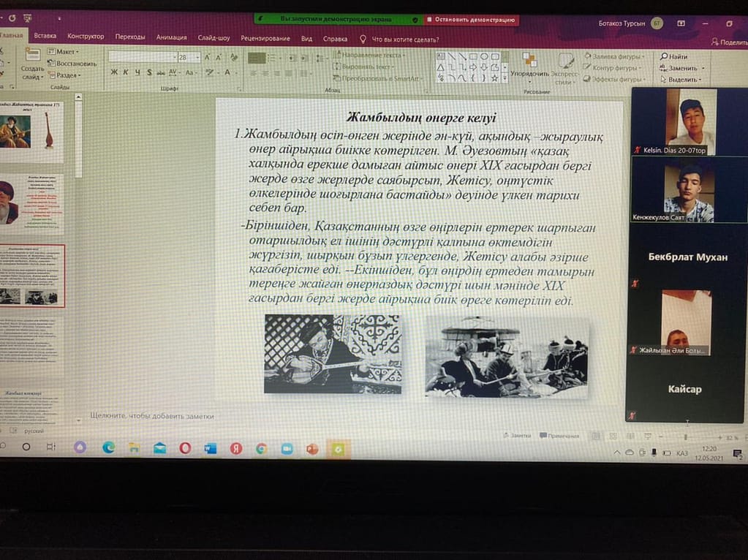Click the Italic (К) formatting icon

click(126, 72)
